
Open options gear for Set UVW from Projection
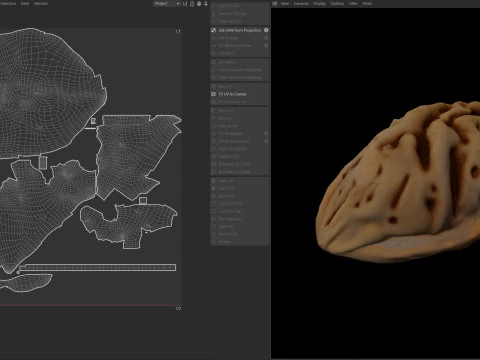pyautogui.click(x=266, y=30)
